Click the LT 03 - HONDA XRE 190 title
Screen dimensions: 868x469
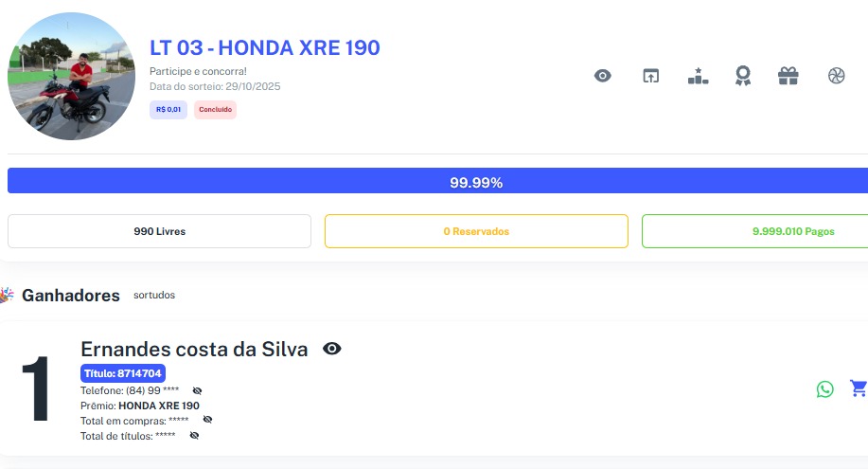pyautogui.click(x=265, y=48)
